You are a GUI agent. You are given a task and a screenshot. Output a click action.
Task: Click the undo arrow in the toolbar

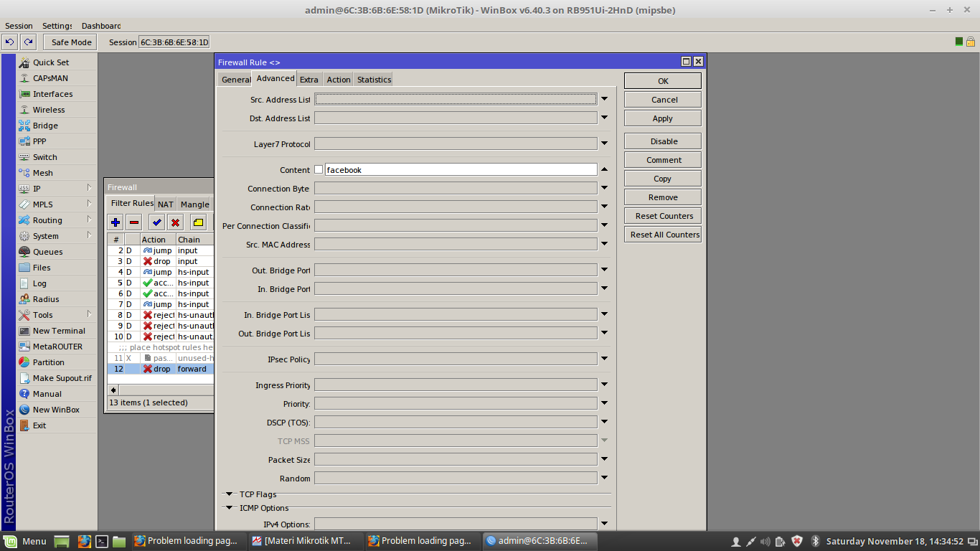tap(10, 42)
